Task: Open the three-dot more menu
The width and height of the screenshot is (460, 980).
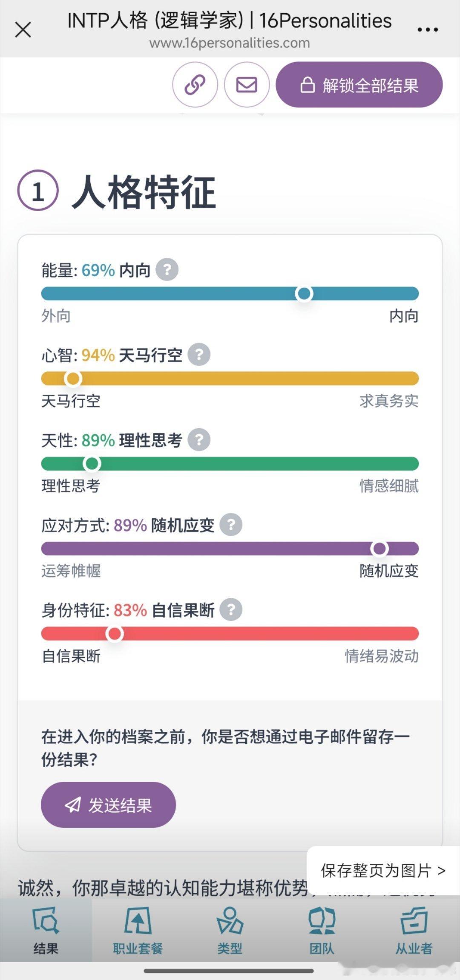Action: click(x=427, y=30)
